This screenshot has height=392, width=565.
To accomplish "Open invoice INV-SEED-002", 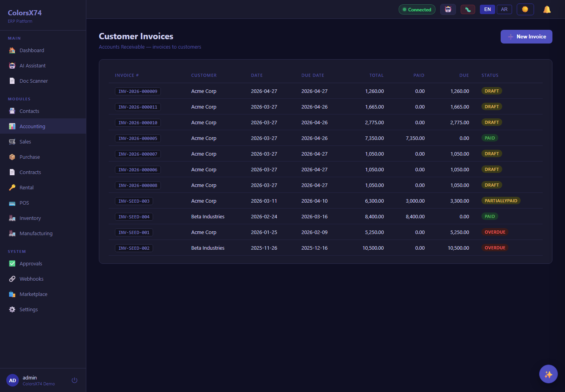I will tap(134, 248).
